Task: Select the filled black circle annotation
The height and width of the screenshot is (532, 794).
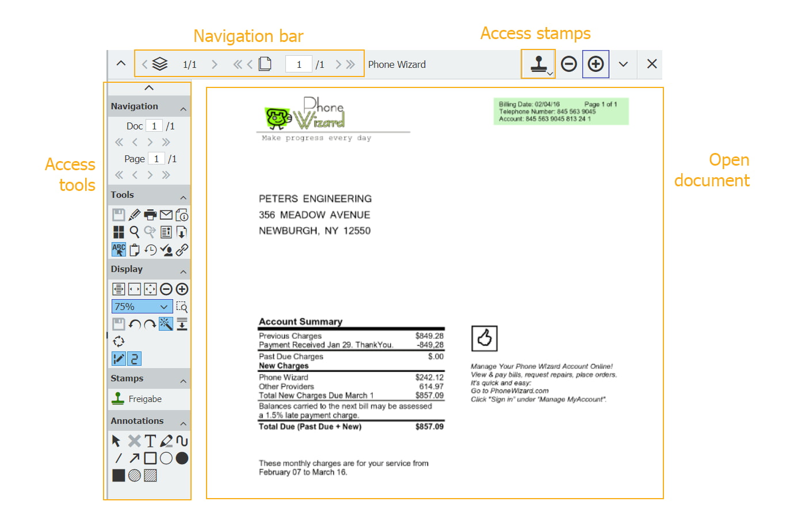Action: [x=182, y=458]
